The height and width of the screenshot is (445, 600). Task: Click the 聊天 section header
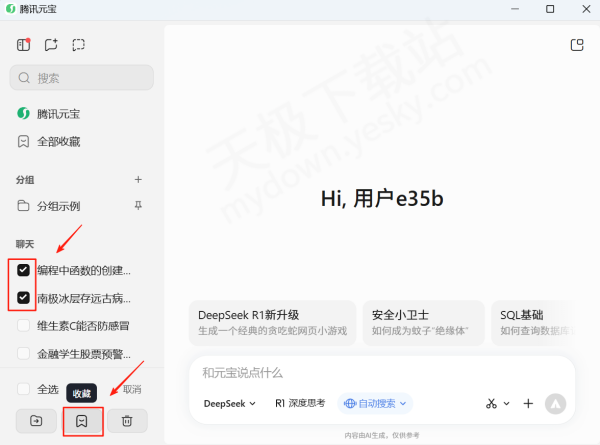point(25,244)
